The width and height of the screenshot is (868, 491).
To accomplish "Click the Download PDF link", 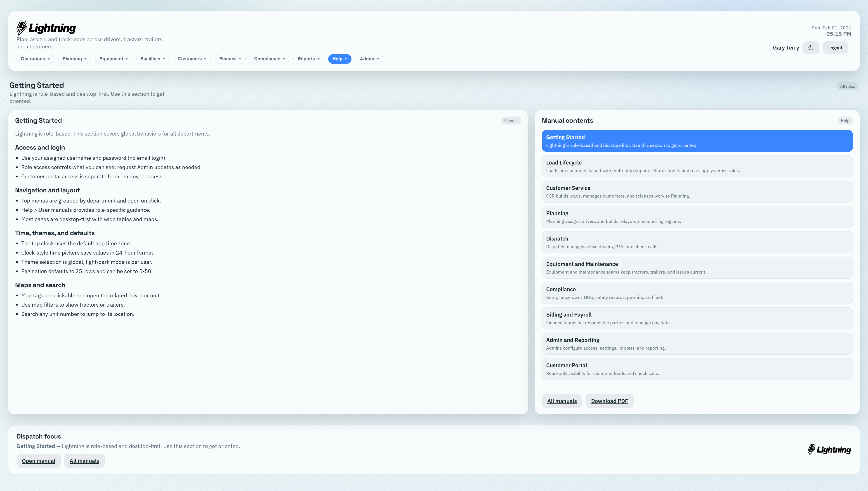I will pyautogui.click(x=609, y=401).
